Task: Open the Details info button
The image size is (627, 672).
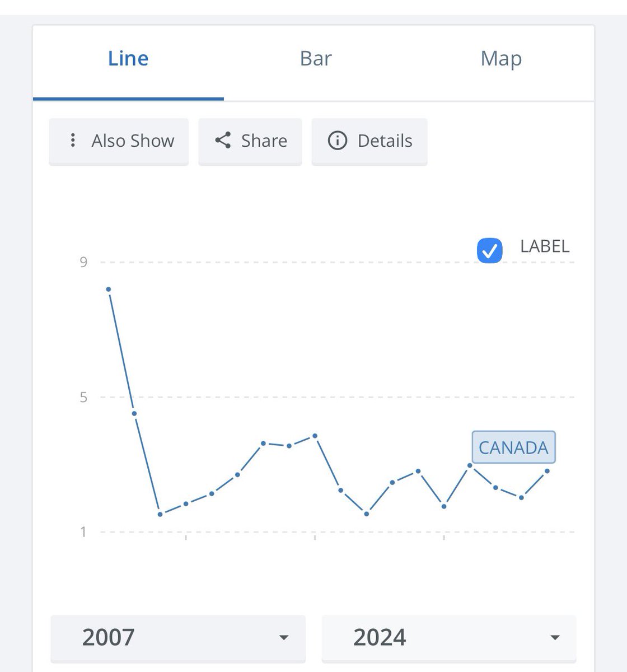Action: click(369, 141)
